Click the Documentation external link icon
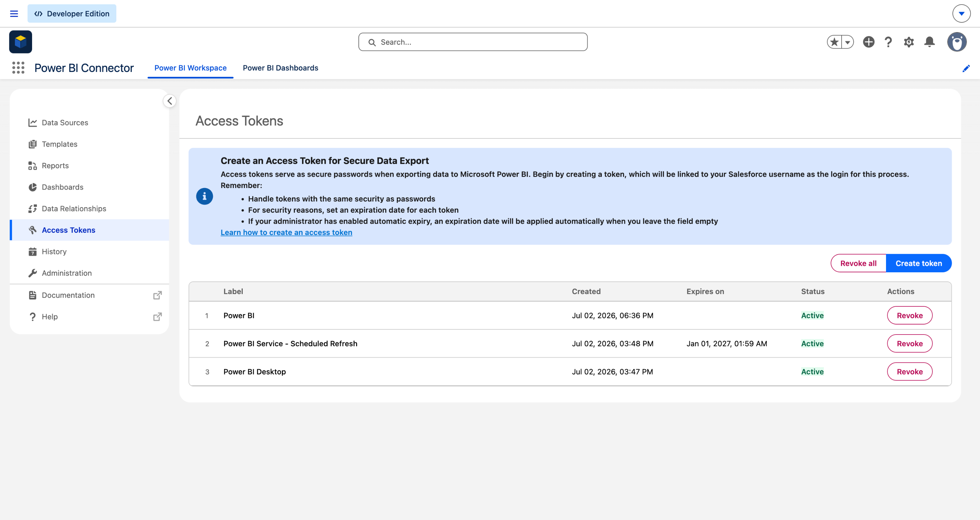Screen dimensions: 980x520 [x=157, y=295]
